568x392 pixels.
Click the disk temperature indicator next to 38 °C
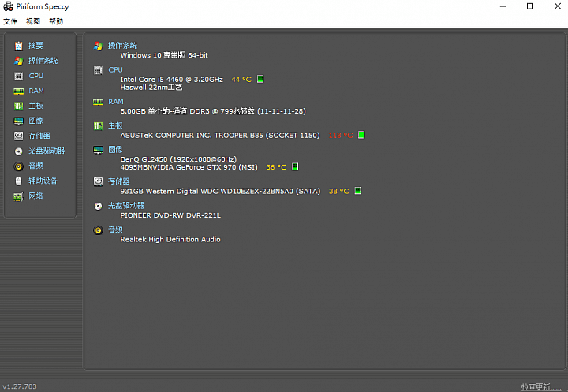[357, 191]
